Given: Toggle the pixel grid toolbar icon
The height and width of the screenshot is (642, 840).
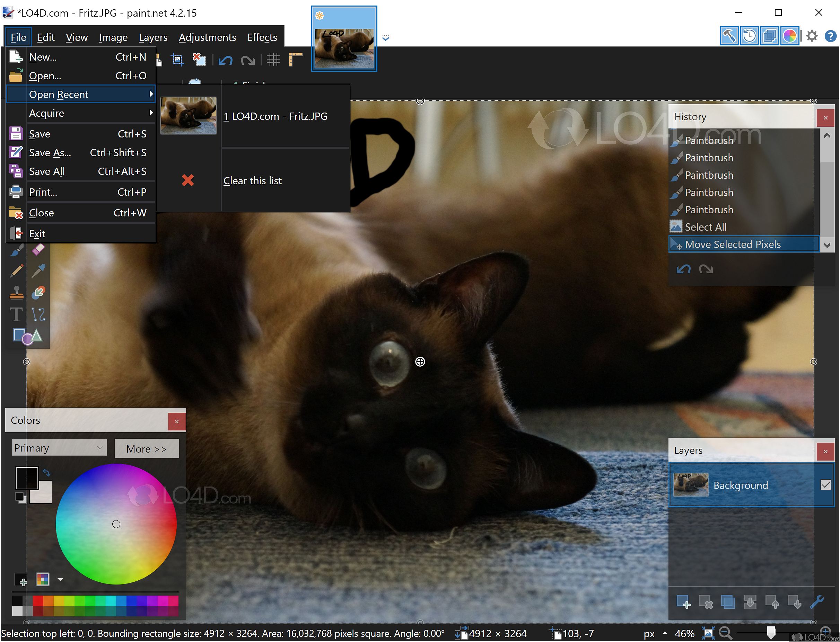Looking at the screenshot, I should 273,60.
